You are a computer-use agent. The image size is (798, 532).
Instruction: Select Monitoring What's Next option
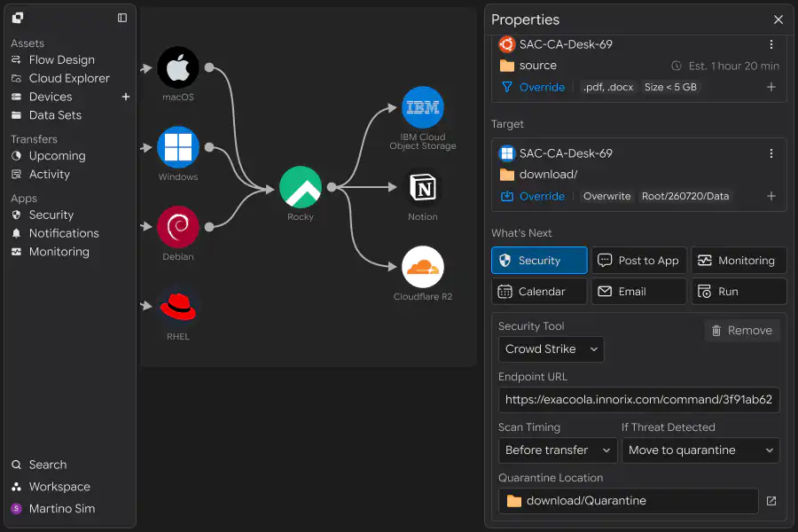coord(739,261)
